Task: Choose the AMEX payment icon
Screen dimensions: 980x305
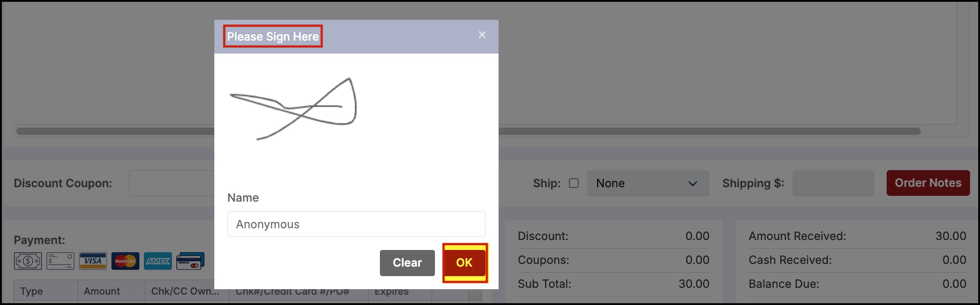Action: pos(158,261)
